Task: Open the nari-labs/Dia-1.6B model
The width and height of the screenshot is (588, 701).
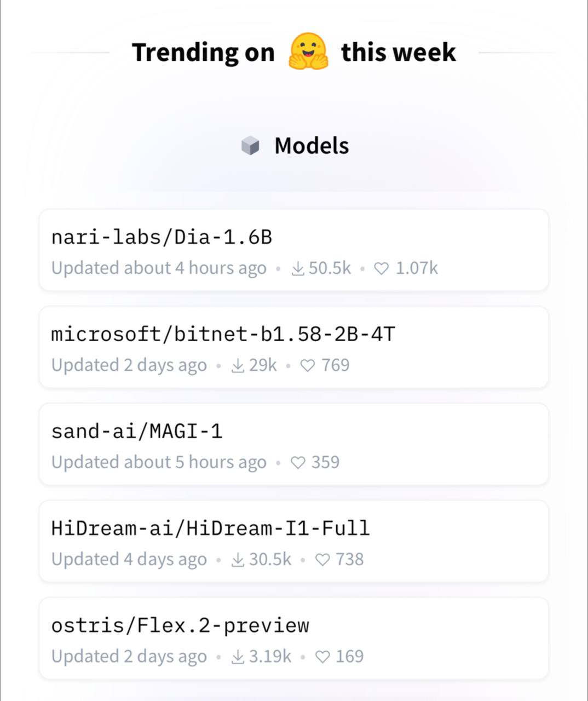Action: [294, 250]
